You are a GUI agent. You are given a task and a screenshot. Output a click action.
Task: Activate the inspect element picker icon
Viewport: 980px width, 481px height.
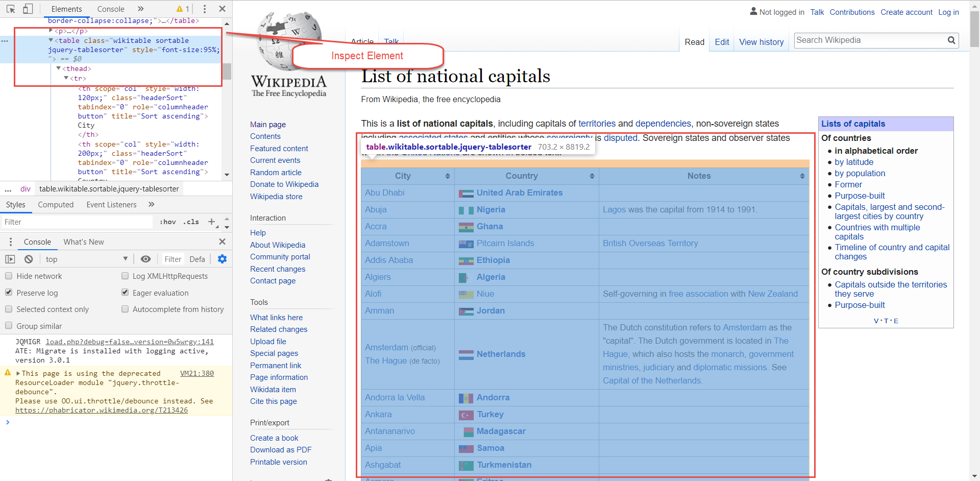pyautogui.click(x=11, y=9)
